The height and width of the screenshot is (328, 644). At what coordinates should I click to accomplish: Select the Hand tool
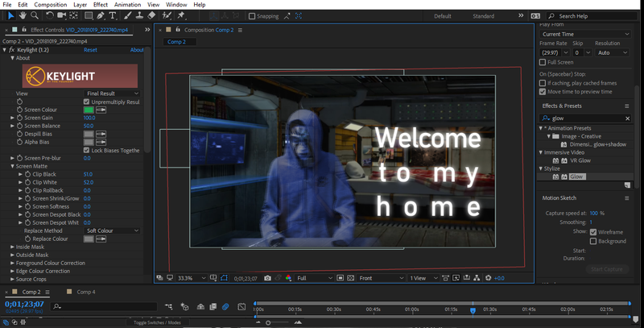[x=23, y=15]
